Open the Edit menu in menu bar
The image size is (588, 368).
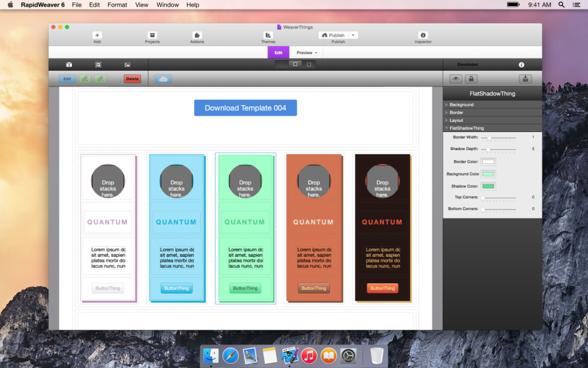94,5
